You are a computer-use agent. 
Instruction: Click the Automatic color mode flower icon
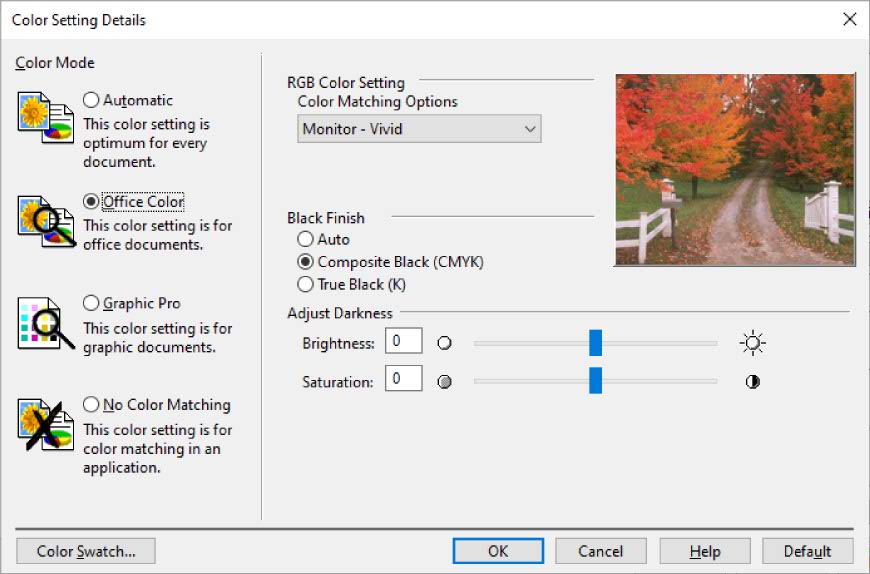(45, 118)
